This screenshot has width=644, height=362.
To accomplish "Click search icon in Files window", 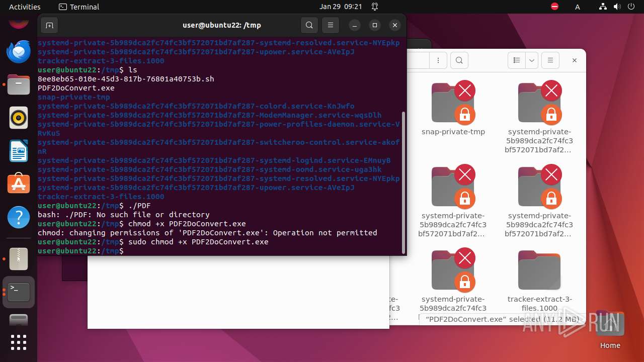I will click(x=459, y=60).
